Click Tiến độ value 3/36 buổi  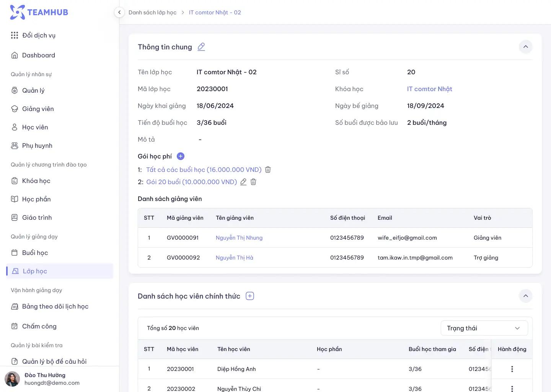click(212, 122)
